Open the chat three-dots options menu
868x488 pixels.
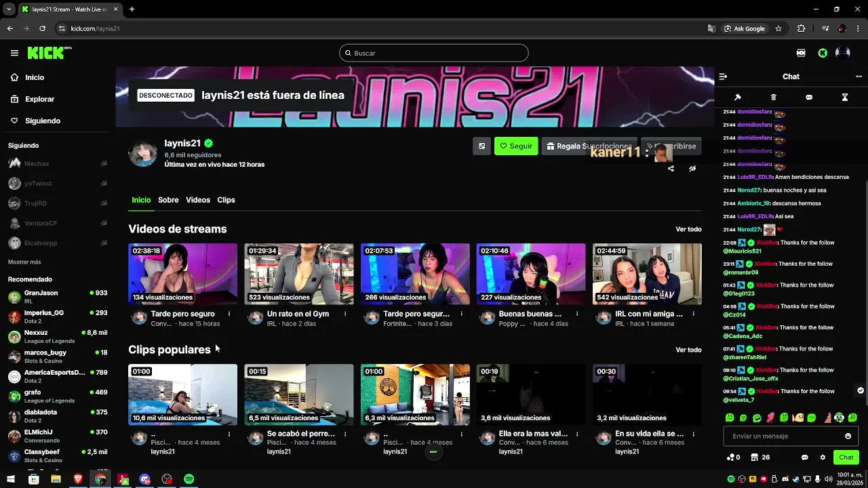pos(859,77)
